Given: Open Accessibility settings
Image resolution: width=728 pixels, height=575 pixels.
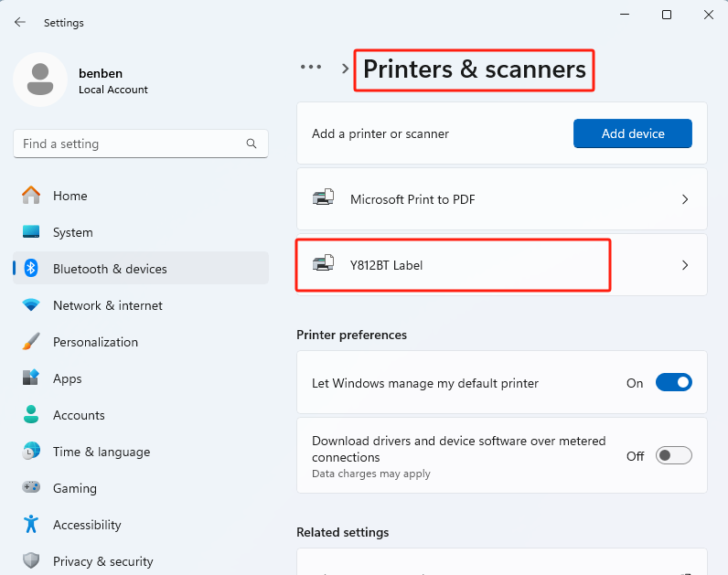Looking at the screenshot, I should (141, 524).
